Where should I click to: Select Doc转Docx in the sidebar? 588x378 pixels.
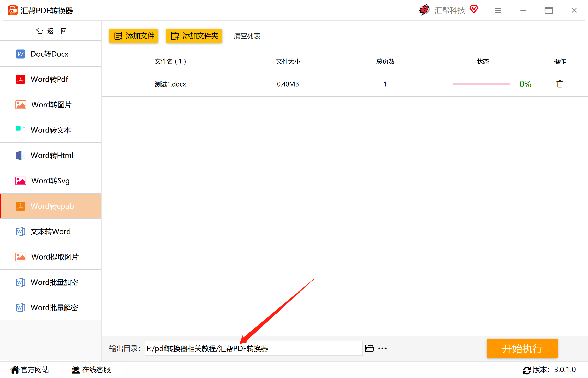point(51,54)
